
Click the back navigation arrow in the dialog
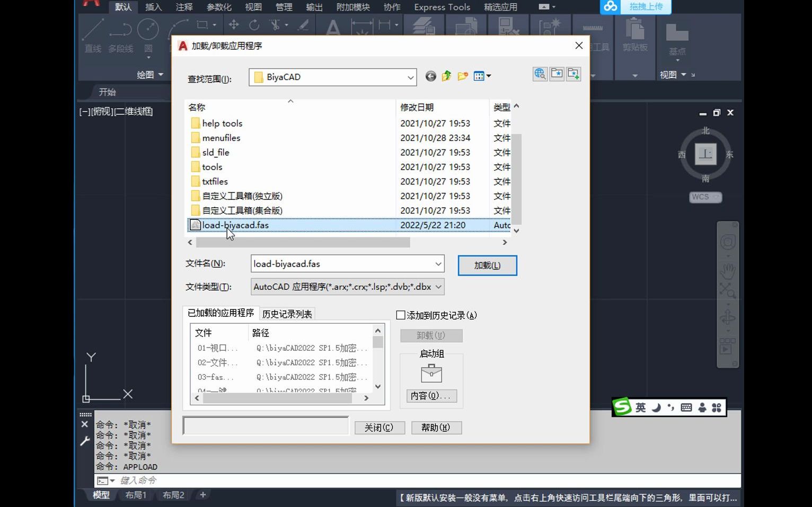(x=430, y=76)
